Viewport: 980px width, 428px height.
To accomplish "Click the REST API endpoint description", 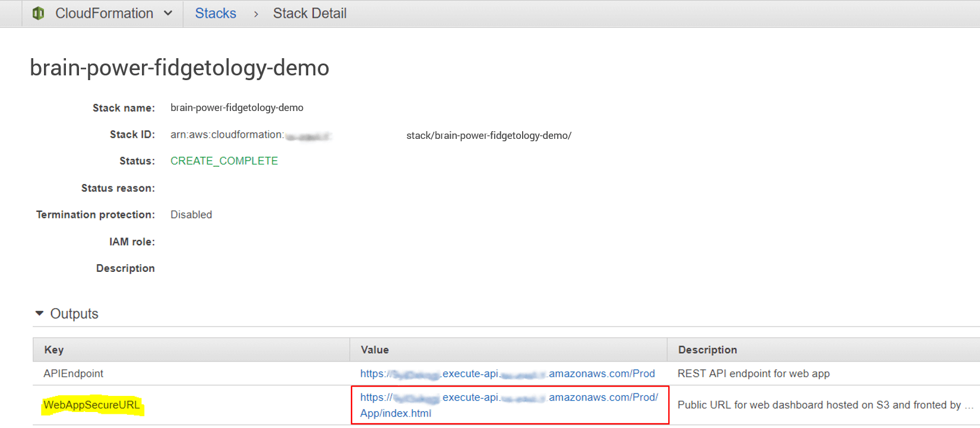I will click(x=754, y=373).
